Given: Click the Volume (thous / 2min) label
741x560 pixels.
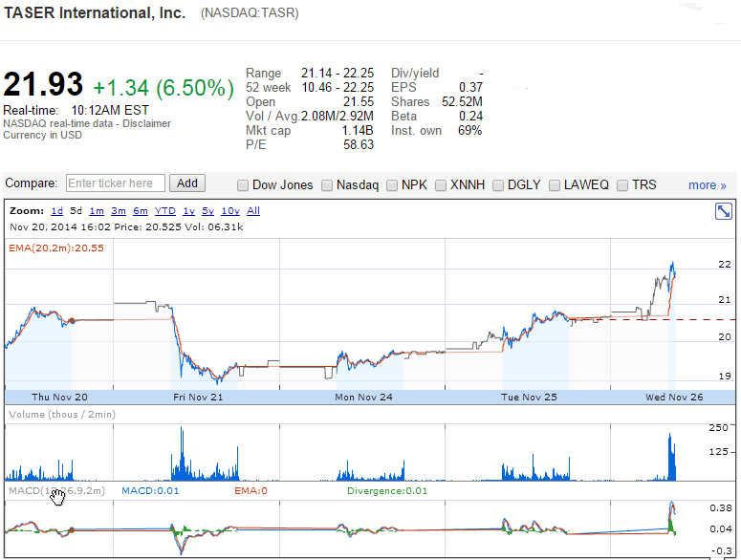Looking at the screenshot, I should pos(62,415).
